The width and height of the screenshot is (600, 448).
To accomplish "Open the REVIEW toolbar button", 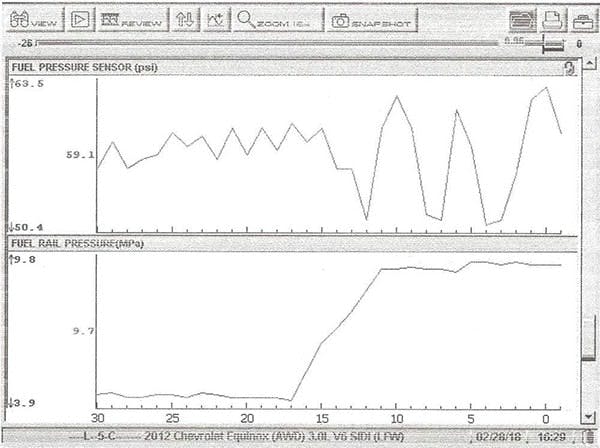I will 133,20.
